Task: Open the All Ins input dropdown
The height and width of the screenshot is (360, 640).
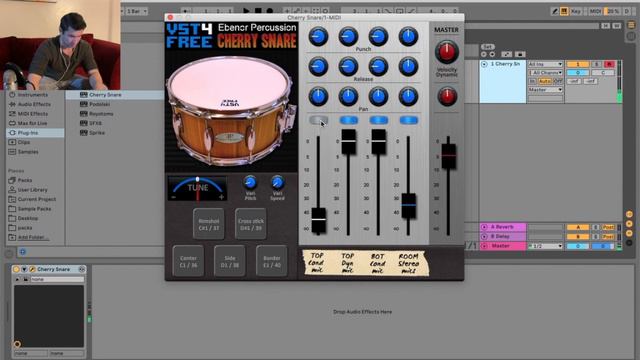Action: [x=545, y=64]
